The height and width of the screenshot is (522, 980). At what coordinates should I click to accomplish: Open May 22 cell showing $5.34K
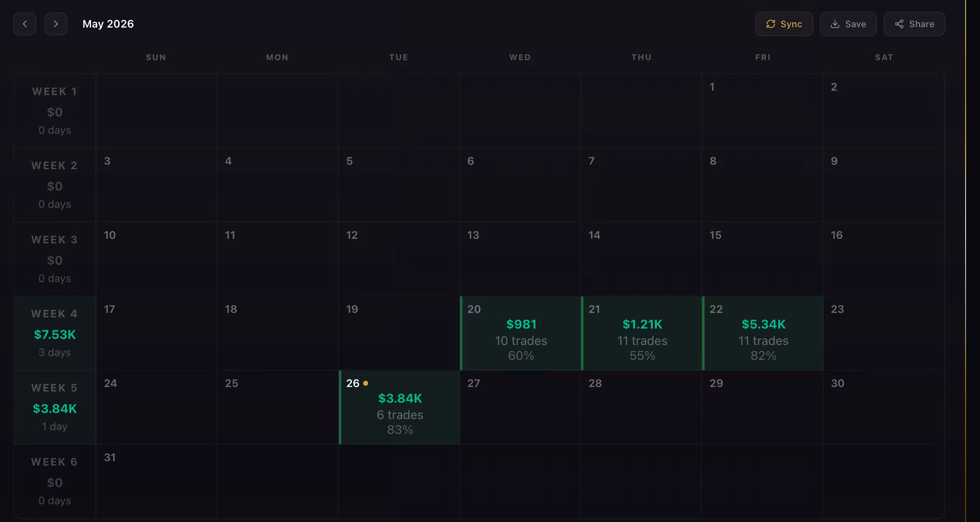[763, 333]
